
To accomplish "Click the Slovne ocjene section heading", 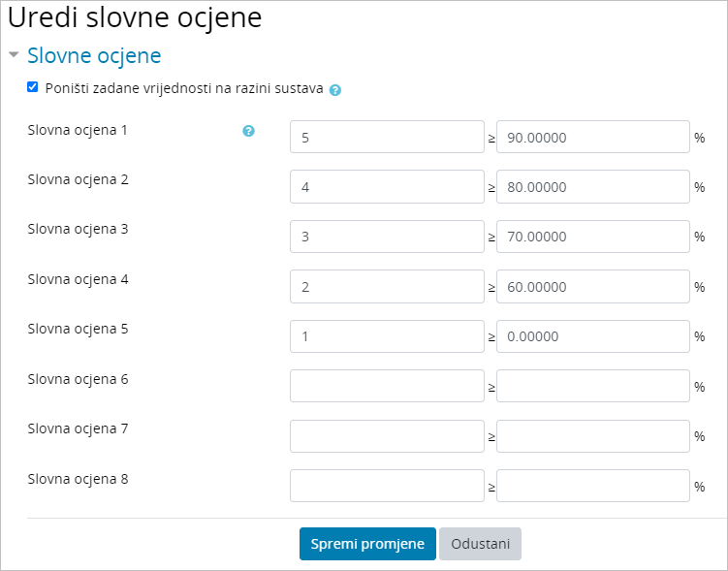I will coord(94,55).
